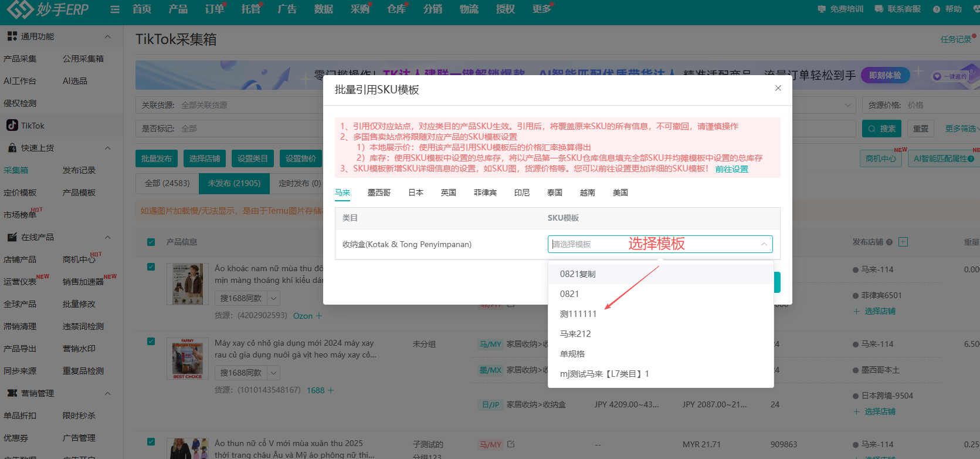Click the 设置售价 button
The image size is (980, 459).
click(x=301, y=158)
